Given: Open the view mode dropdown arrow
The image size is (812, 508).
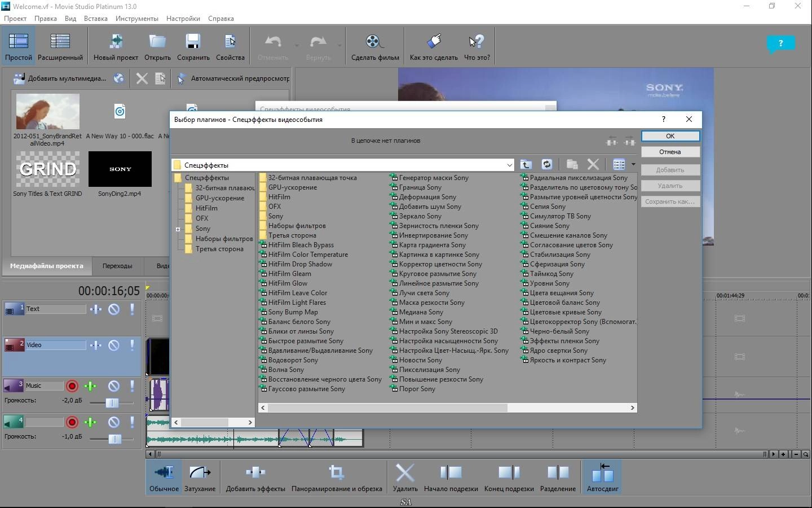Looking at the screenshot, I should click(633, 165).
